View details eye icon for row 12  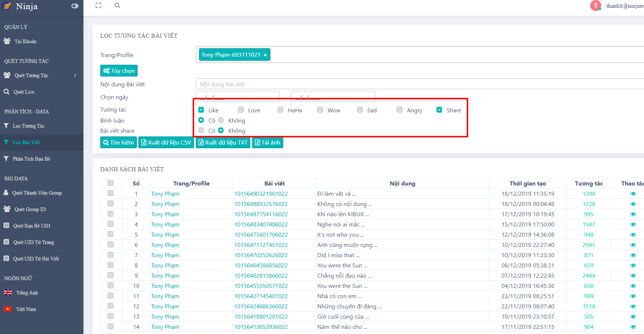[633, 307]
